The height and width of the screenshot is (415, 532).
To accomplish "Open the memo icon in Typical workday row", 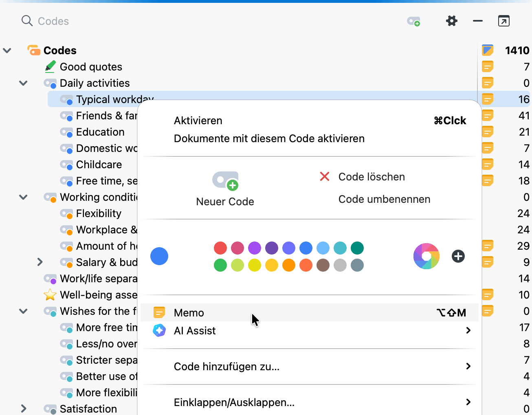I will pos(488,99).
